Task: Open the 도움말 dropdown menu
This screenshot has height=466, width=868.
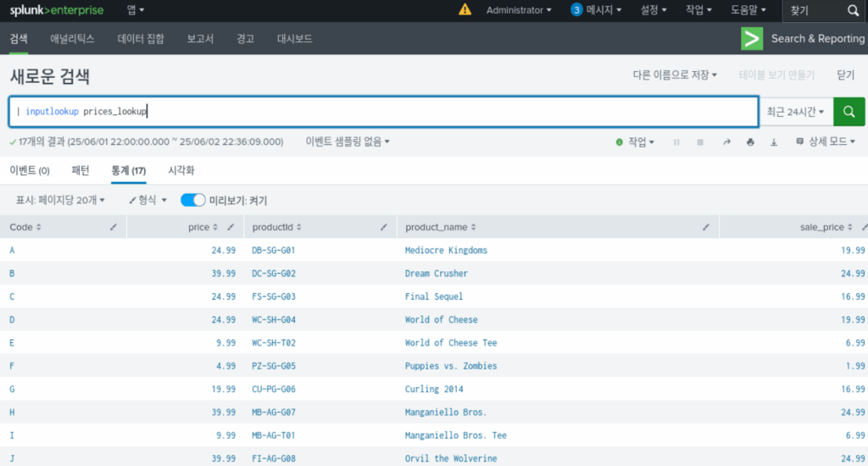Action: coord(748,10)
